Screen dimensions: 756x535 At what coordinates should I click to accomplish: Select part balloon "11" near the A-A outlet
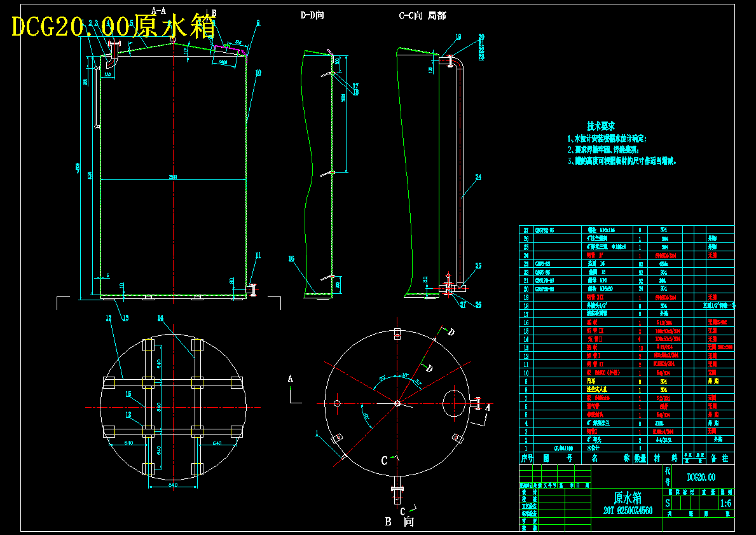pyautogui.click(x=258, y=255)
